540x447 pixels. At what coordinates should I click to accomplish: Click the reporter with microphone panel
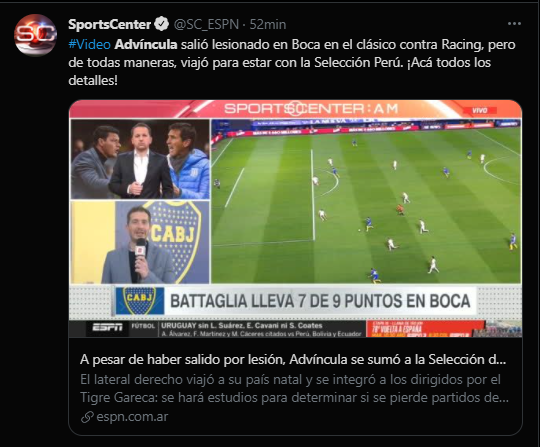[x=140, y=242]
